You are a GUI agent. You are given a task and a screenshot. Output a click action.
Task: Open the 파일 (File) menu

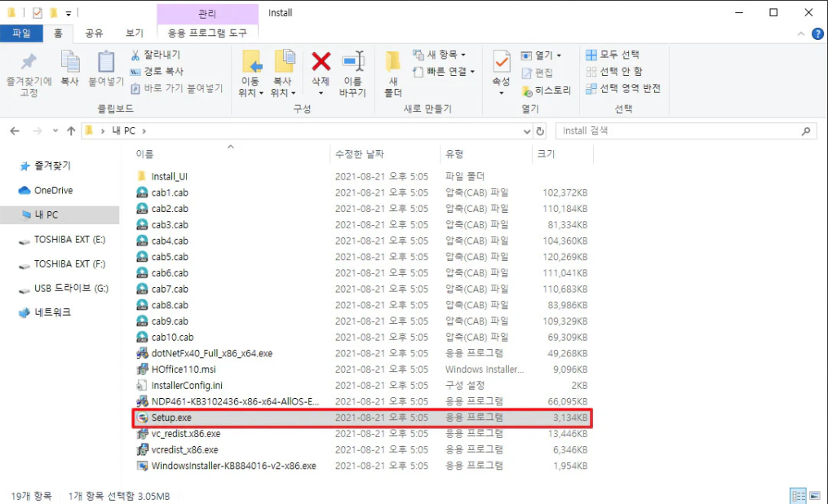22,33
